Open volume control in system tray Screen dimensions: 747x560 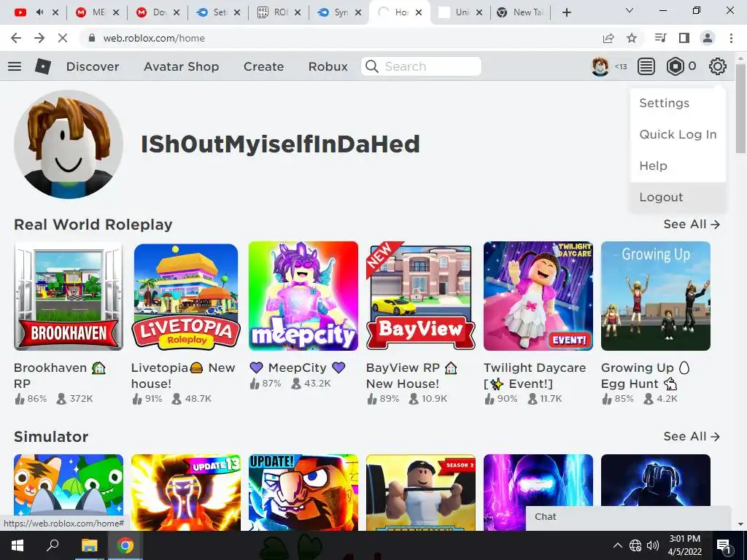coord(653,545)
